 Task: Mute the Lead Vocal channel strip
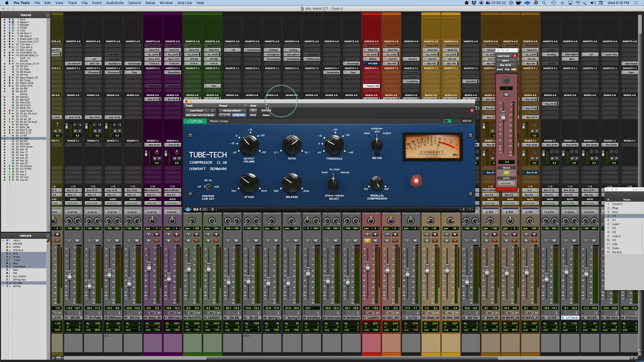(375, 241)
